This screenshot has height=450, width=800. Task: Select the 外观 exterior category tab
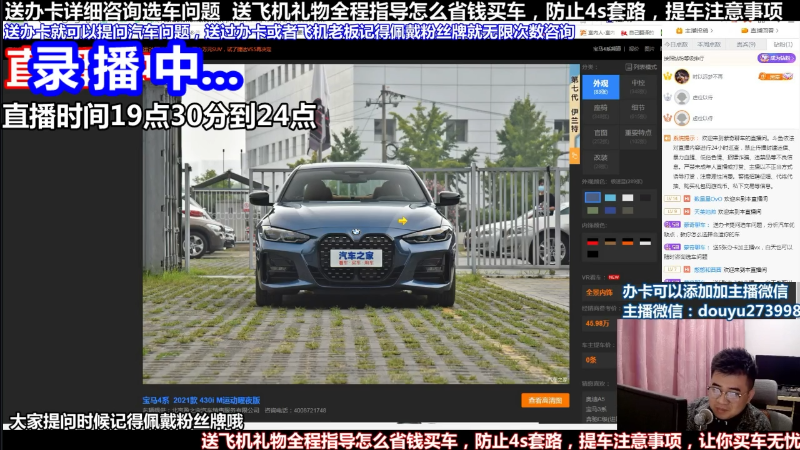[x=601, y=87]
